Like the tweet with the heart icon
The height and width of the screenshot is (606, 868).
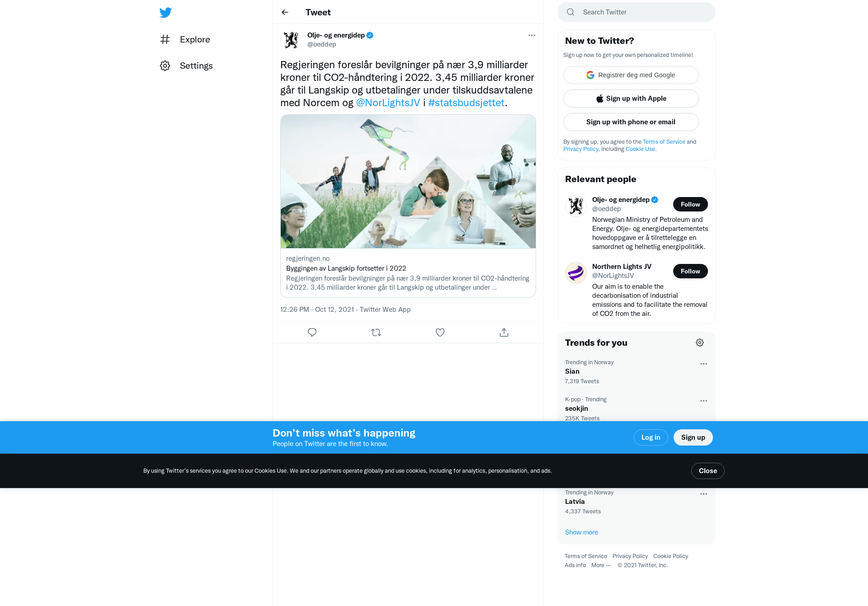[440, 333]
